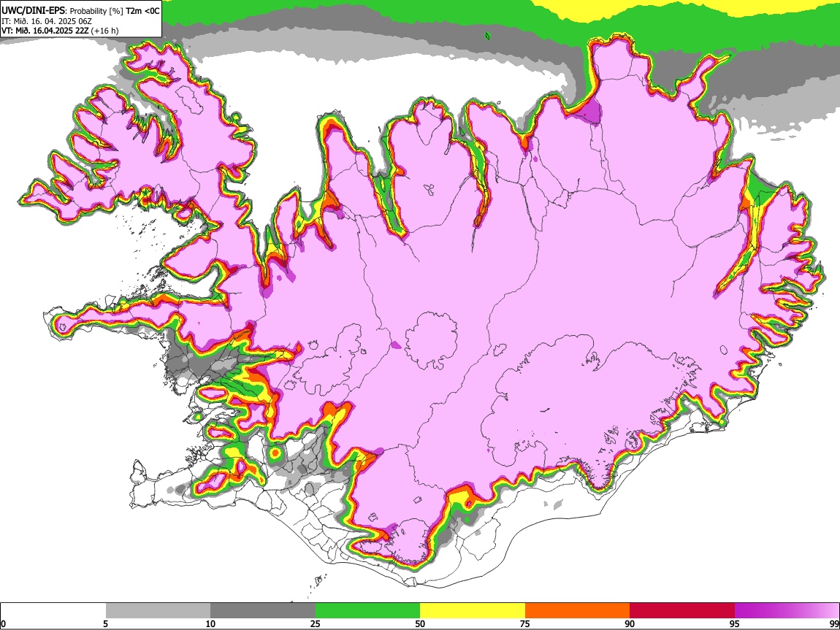Click the legend value '95'

735,623
